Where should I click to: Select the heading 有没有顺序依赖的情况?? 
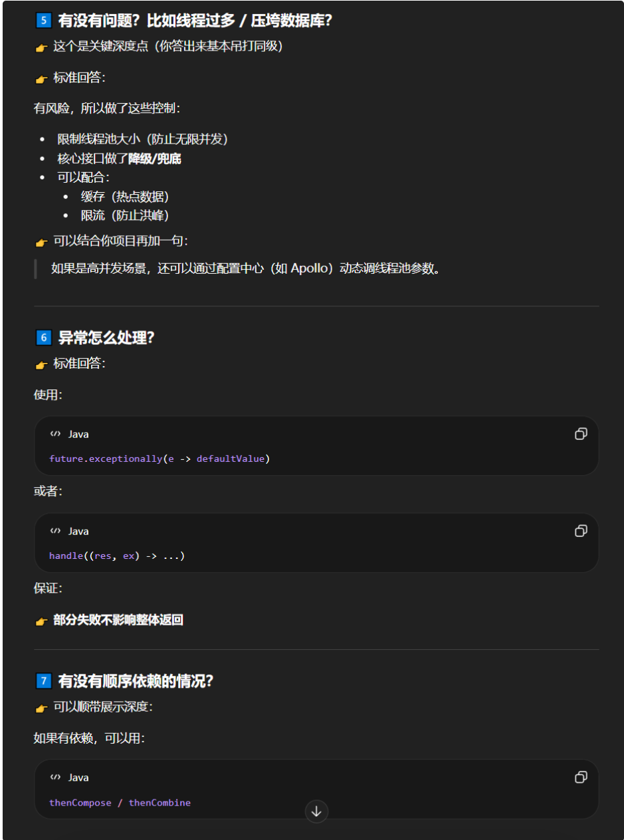[136, 681]
